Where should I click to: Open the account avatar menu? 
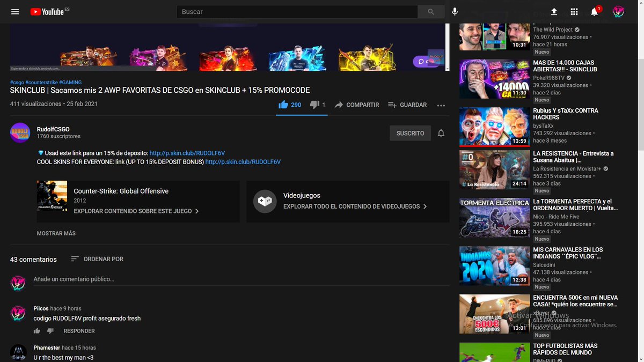coord(619,12)
